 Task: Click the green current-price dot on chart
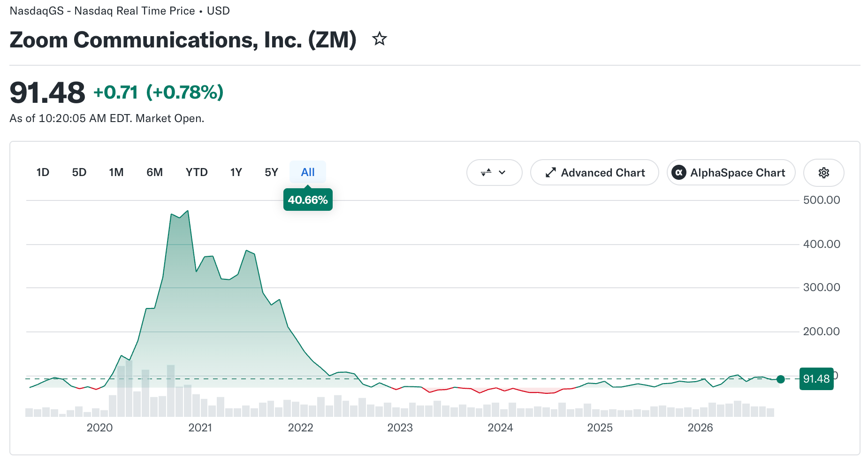point(781,379)
